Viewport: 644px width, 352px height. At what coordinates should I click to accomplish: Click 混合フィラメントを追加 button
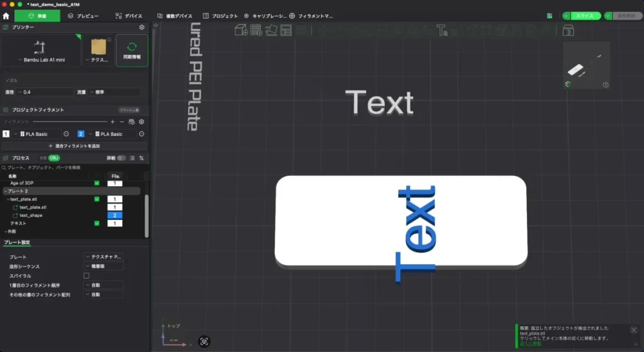pos(74,146)
